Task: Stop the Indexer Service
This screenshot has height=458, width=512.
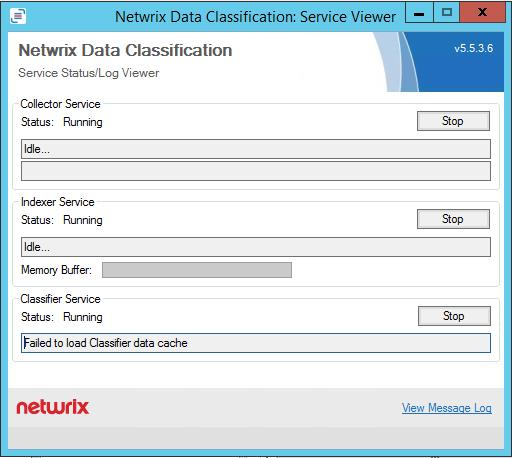Action: tap(453, 219)
